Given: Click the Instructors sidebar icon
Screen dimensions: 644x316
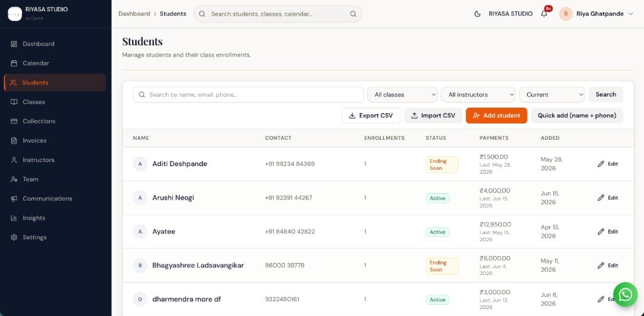Looking at the screenshot, I should point(14,160).
